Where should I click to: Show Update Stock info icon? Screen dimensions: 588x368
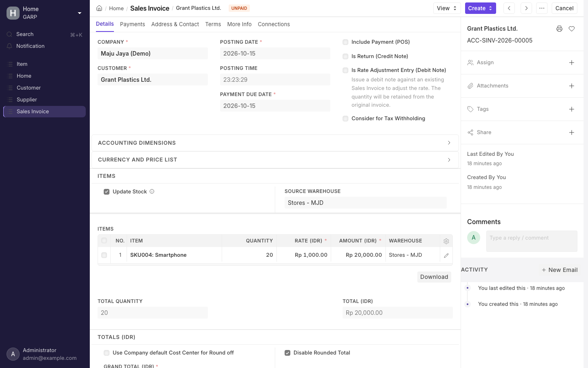click(x=152, y=191)
